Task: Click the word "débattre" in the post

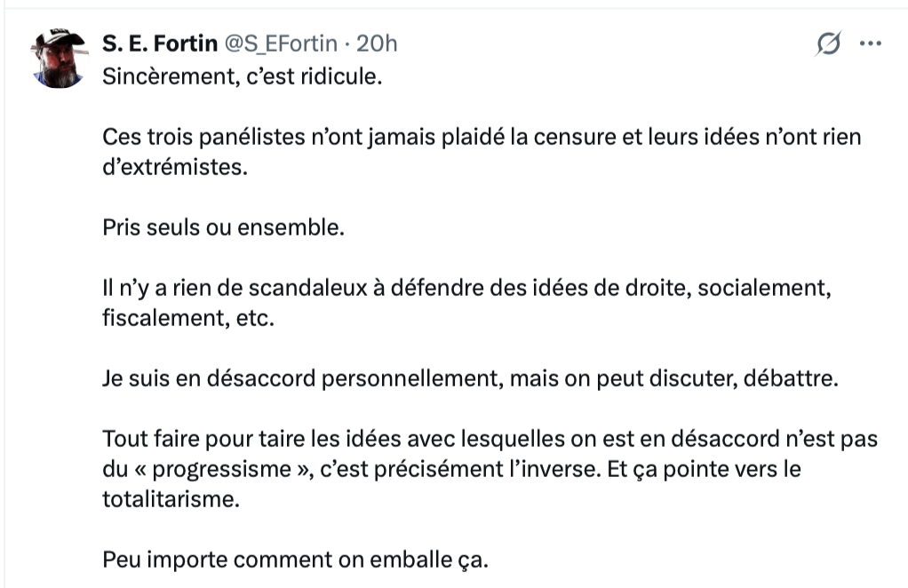Action: (x=795, y=379)
